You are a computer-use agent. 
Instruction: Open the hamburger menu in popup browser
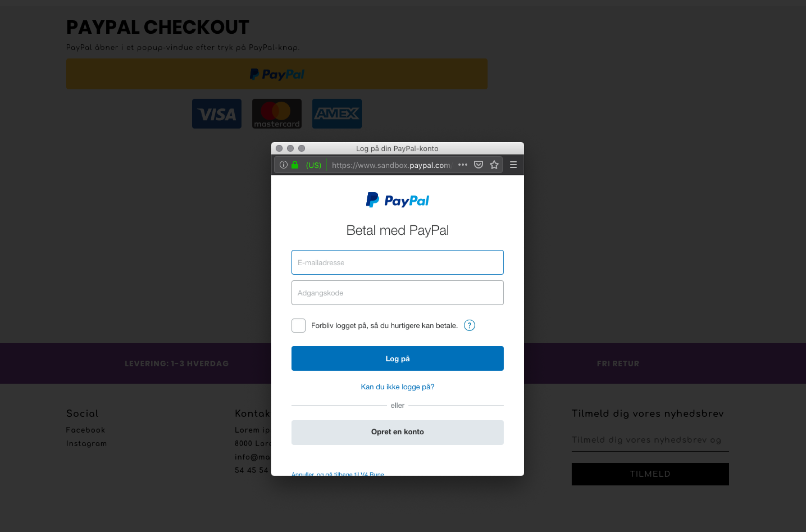point(513,165)
